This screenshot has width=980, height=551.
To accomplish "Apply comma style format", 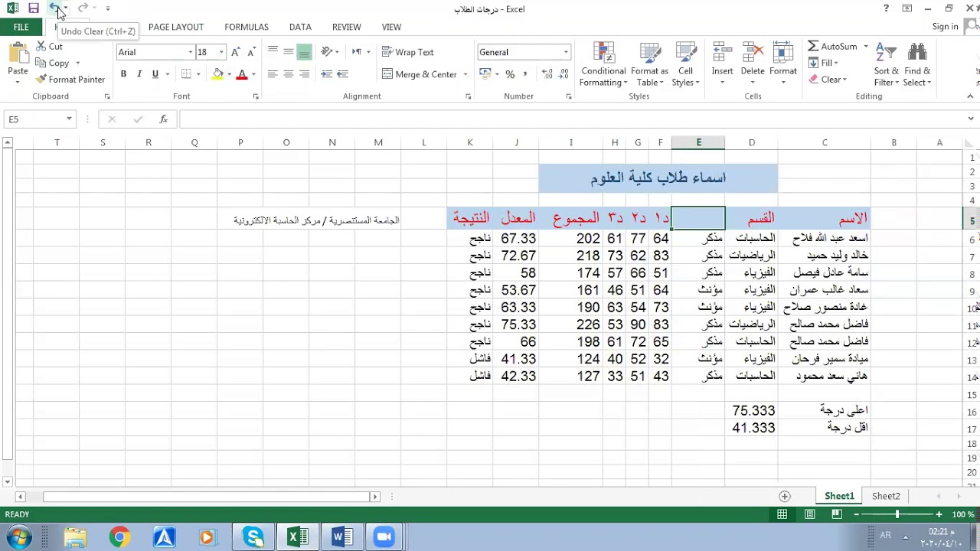I will [526, 74].
